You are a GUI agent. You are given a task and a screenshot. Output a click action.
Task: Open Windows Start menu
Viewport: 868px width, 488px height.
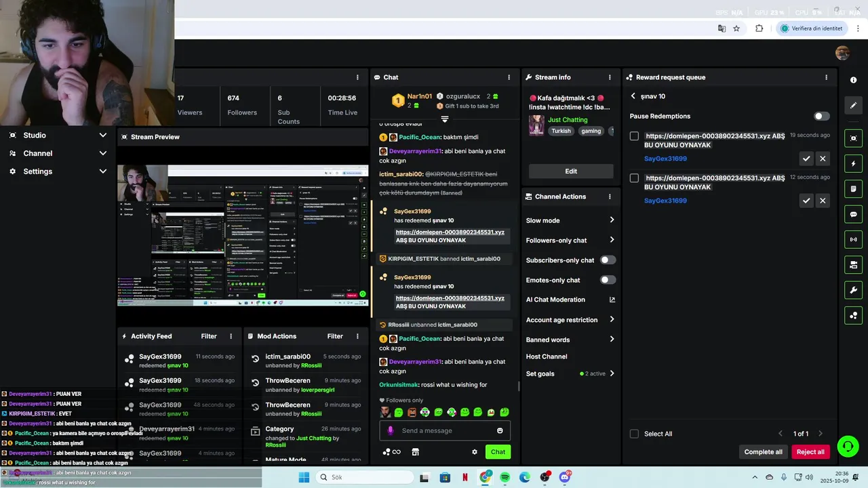point(304,477)
